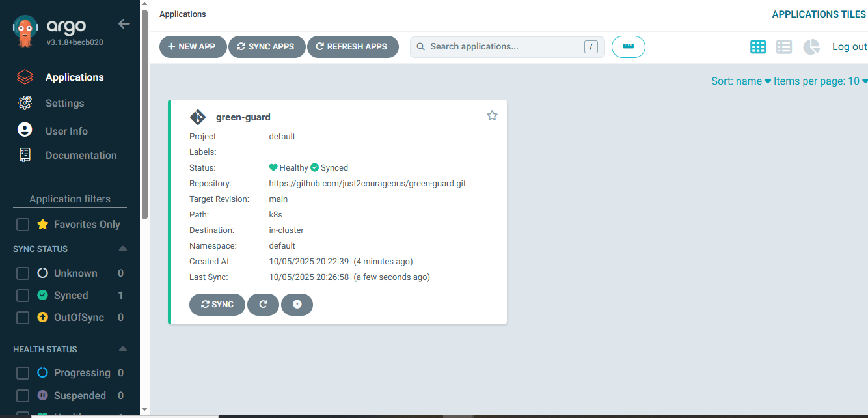Screen dimensions: 868x418
Task: Collapse sidebar with the back arrow
Action: [124, 24]
